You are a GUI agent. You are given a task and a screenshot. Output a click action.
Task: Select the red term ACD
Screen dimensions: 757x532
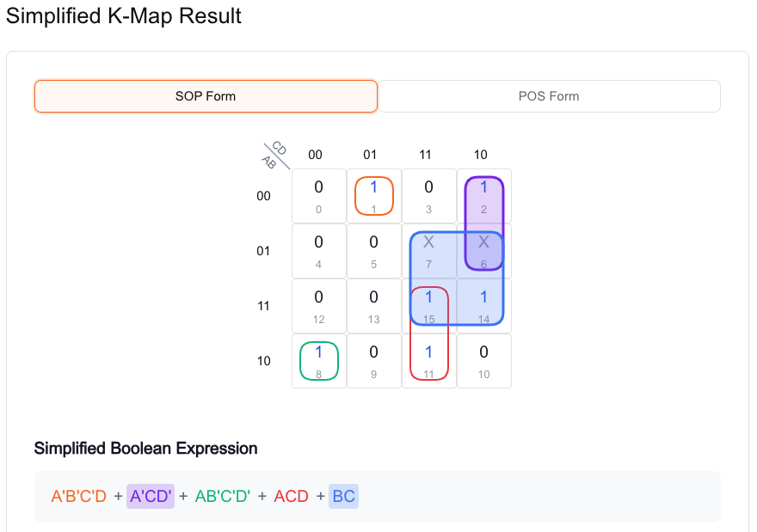point(291,496)
